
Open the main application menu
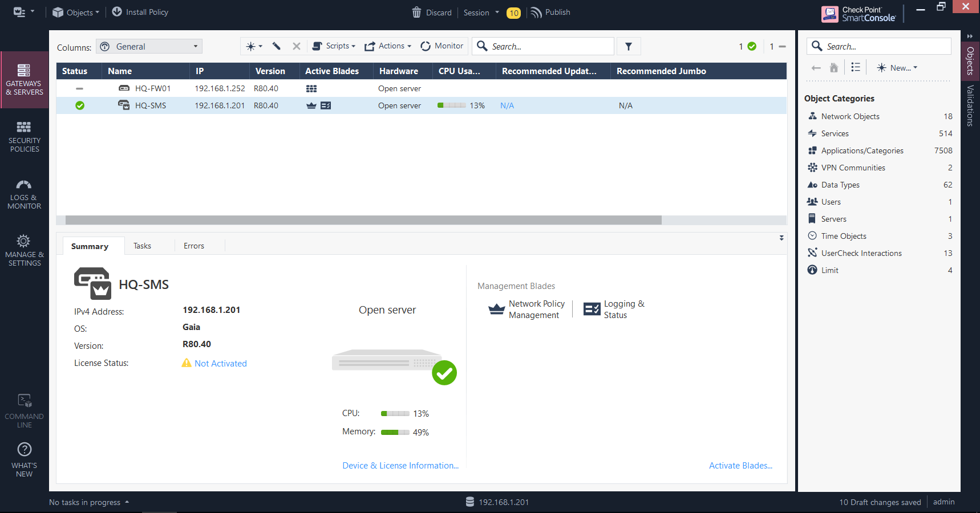point(23,12)
